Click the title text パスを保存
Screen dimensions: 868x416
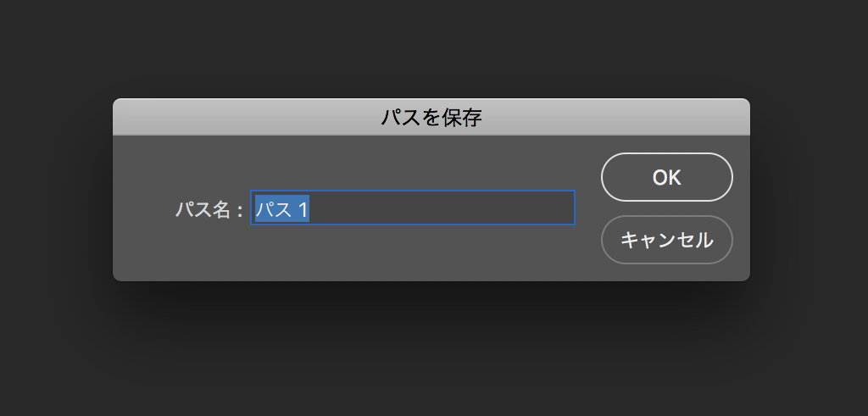[x=431, y=117]
